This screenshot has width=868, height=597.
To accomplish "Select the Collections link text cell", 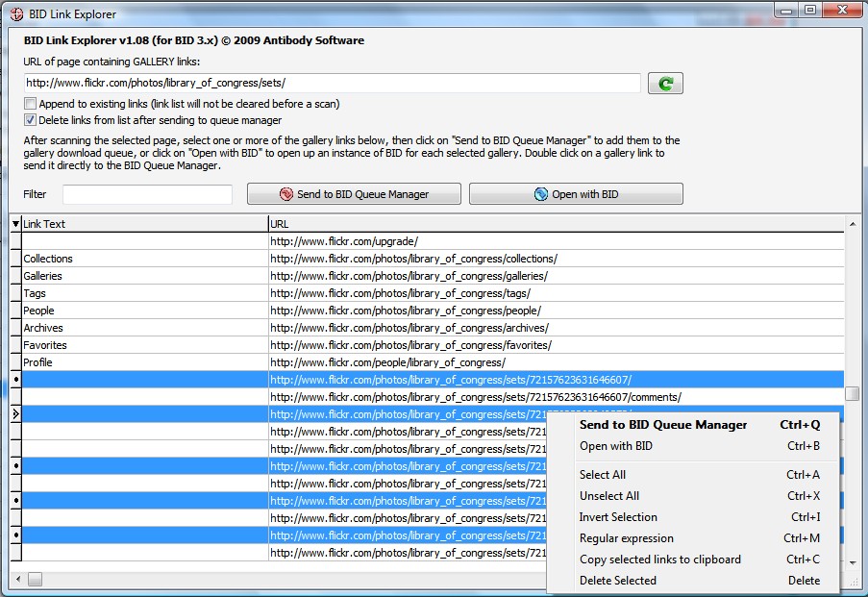I will 145,259.
